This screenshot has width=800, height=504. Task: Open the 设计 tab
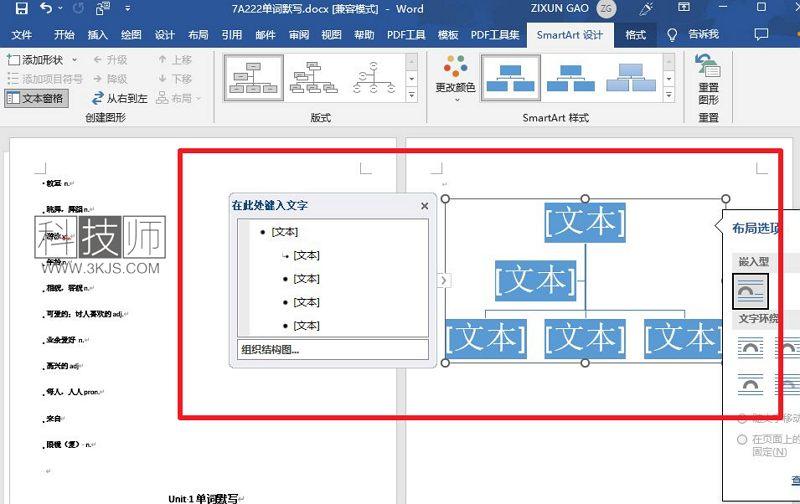click(164, 35)
